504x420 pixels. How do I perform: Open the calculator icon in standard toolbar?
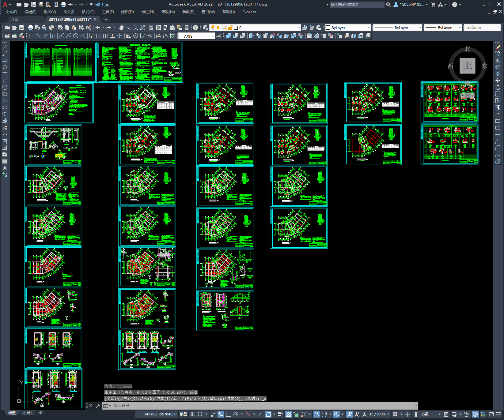pyautogui.click(x=187, y=28)
